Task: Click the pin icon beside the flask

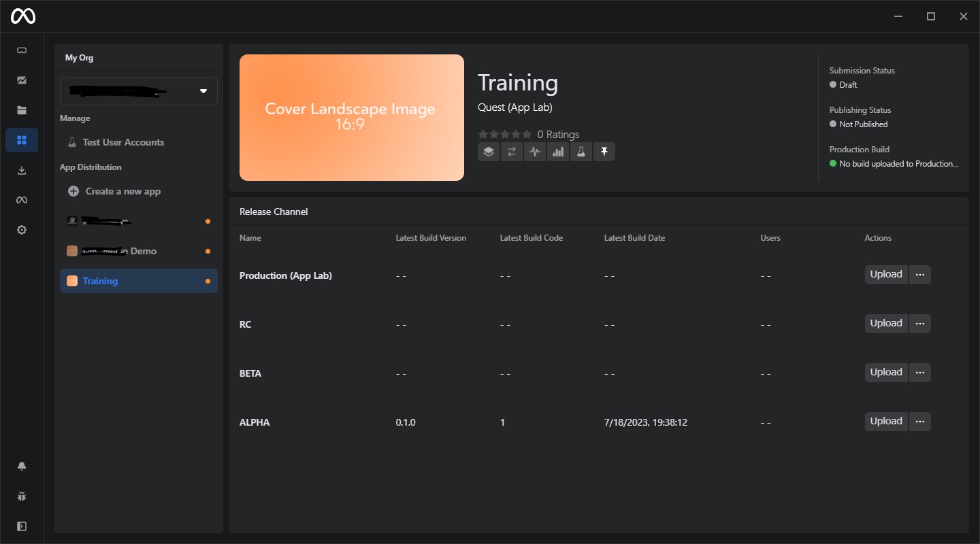Action: click(x=604, y=152)
